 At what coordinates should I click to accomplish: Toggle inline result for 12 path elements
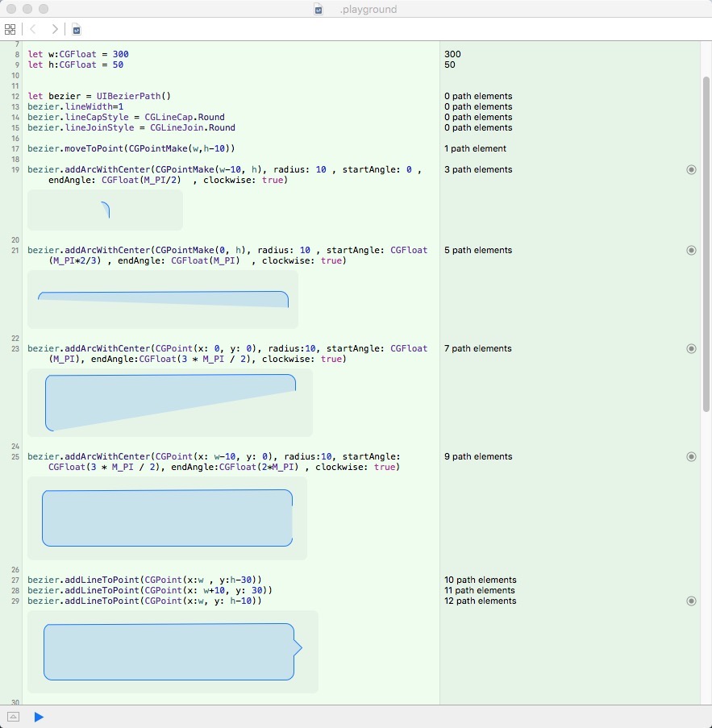coord(691,601)
